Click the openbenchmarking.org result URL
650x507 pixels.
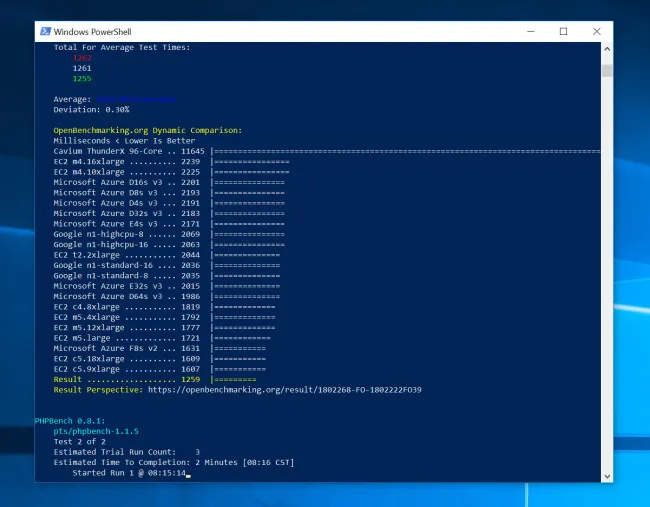[x=284, y=390]
